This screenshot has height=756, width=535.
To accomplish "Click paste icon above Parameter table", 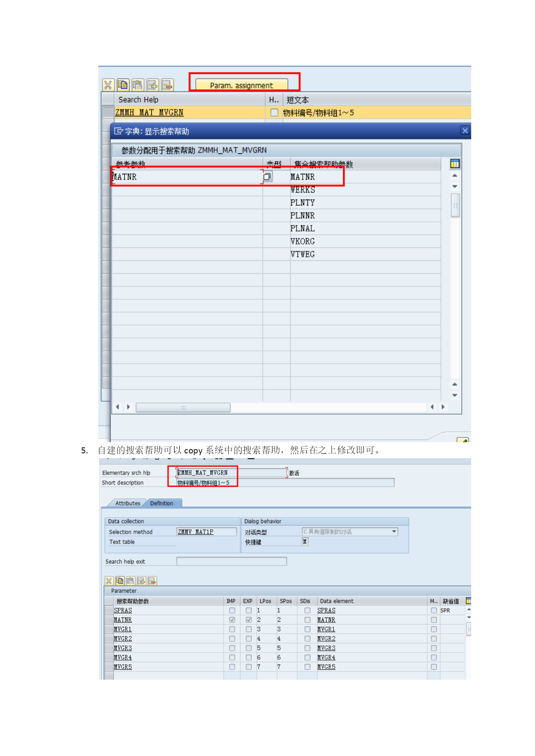I will 130,581.
